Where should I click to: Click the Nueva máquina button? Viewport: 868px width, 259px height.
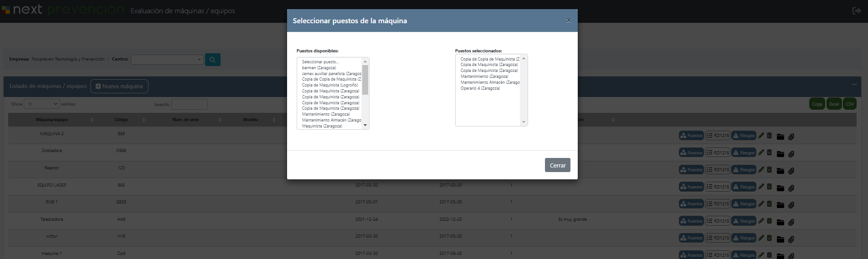[x=119, y=86]
